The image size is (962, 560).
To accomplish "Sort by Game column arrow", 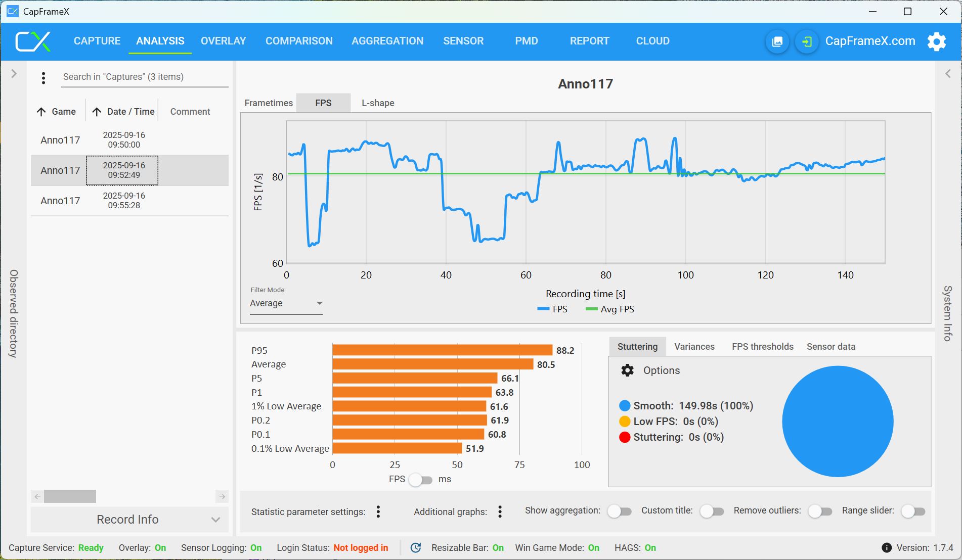I will coord(41,112).
